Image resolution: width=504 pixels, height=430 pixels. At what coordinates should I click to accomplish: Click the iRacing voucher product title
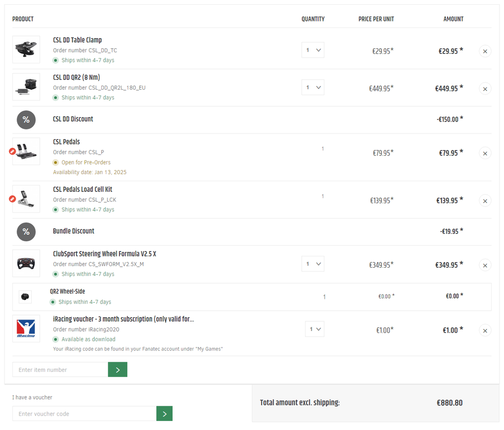[123, 319]
